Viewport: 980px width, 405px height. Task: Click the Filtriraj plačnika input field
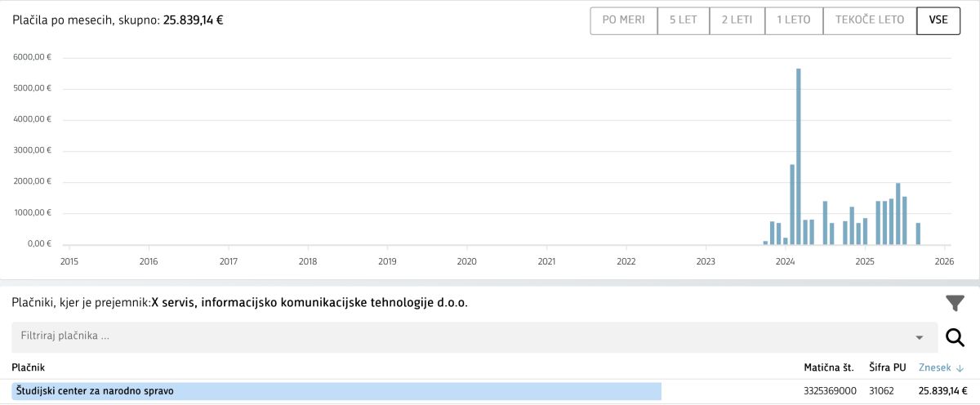click(457, 336)
